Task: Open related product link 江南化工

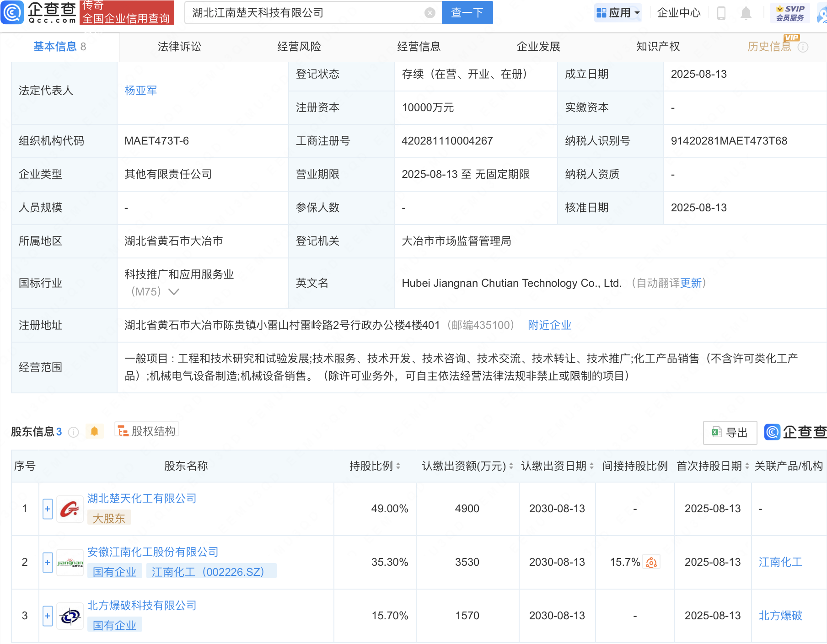Action: click(x=780, y=562)
